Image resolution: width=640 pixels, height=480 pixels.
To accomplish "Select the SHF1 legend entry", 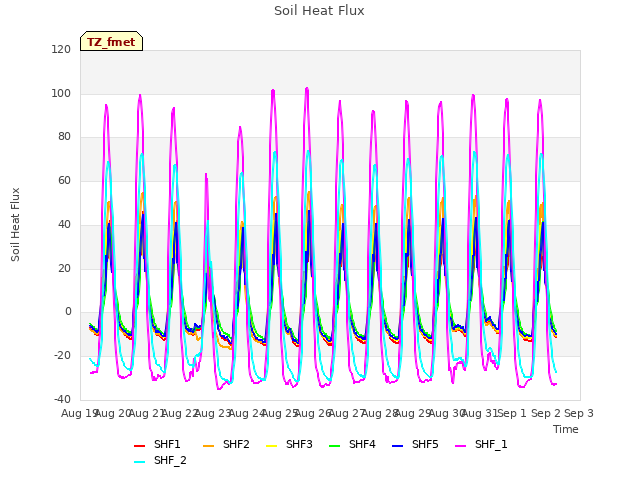I will click(x=157, y=444).
